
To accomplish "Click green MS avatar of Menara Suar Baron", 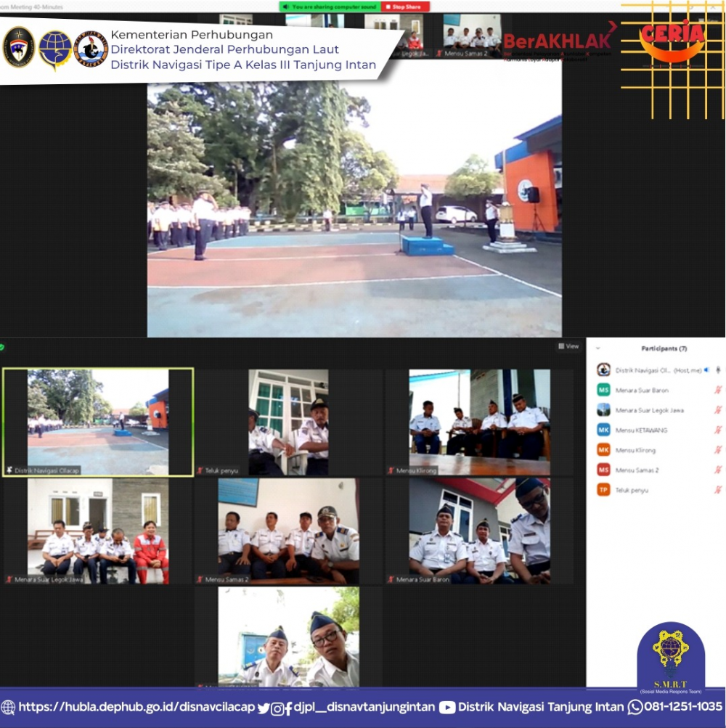I will [603, 390].
